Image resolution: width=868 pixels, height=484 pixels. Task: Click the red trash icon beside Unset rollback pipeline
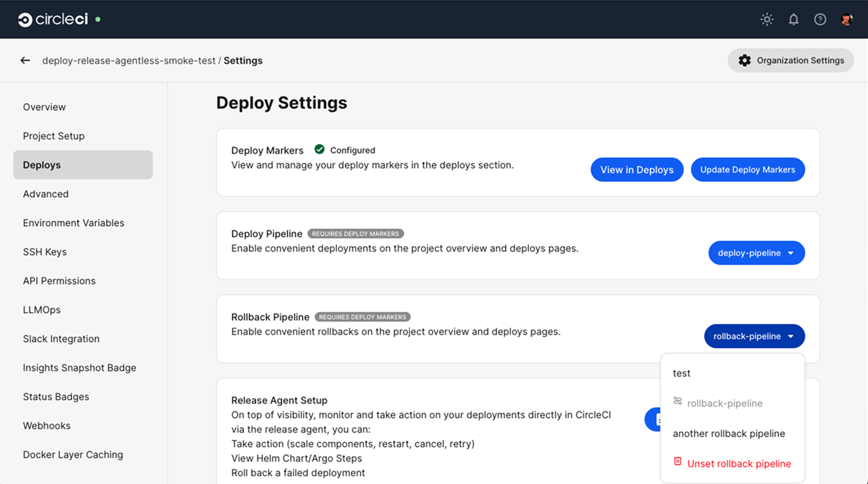(678, 463)
